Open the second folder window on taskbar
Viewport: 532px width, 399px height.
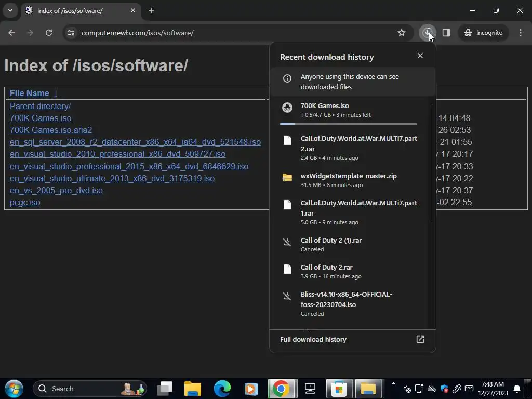[368, 389]
